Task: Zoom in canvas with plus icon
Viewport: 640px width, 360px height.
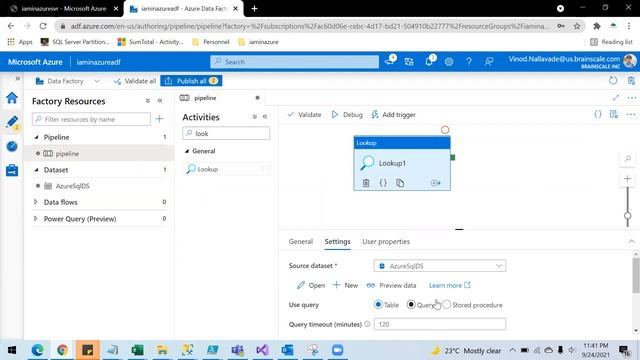Action: pos(627,178)
